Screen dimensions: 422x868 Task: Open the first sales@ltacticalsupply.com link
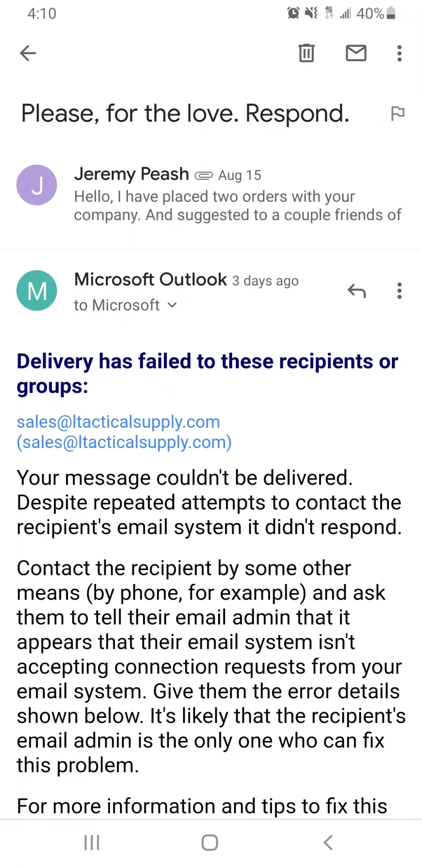point(118,422)
